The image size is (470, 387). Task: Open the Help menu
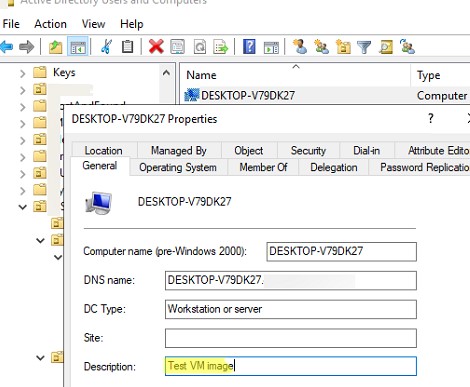[x=132, y=24]
